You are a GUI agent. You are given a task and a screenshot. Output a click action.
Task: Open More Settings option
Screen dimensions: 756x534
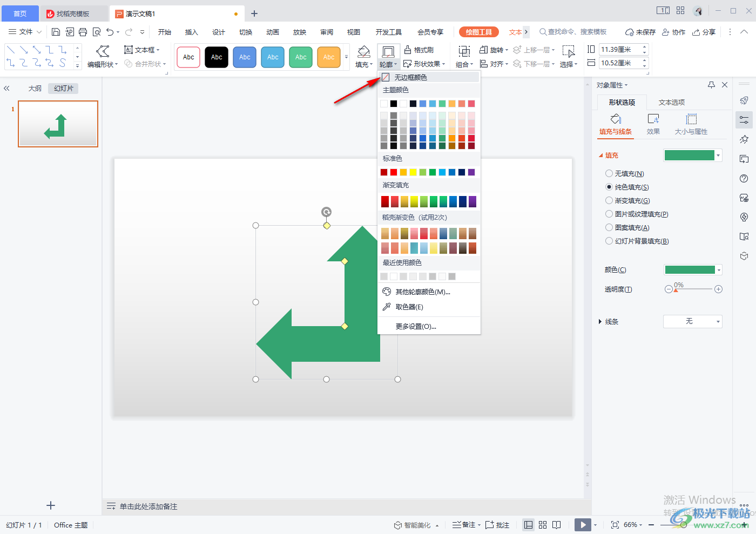click(x=416, y=326)
